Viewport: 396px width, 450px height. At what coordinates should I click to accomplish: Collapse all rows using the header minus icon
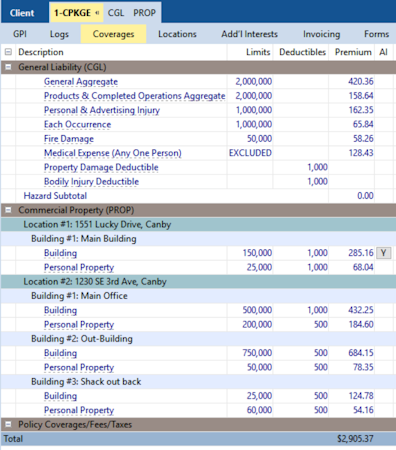pyautogui.click(x=8, y=52)
